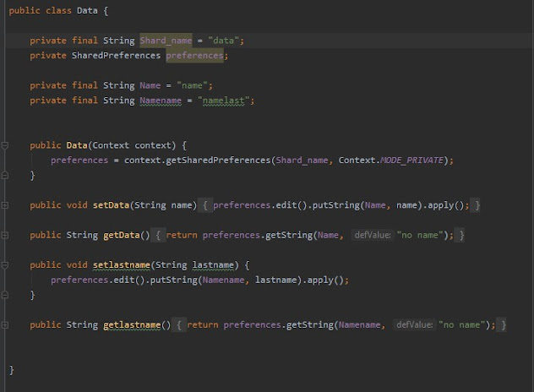534x392 pixels.
Task: Expand the folded getData method in the gutter
Action: coord(5,235)
